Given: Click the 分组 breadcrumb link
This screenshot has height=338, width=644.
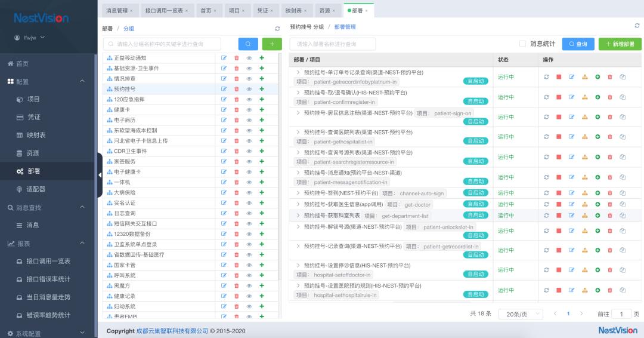Looking at the screenshot, I should (x=129, y=29).
